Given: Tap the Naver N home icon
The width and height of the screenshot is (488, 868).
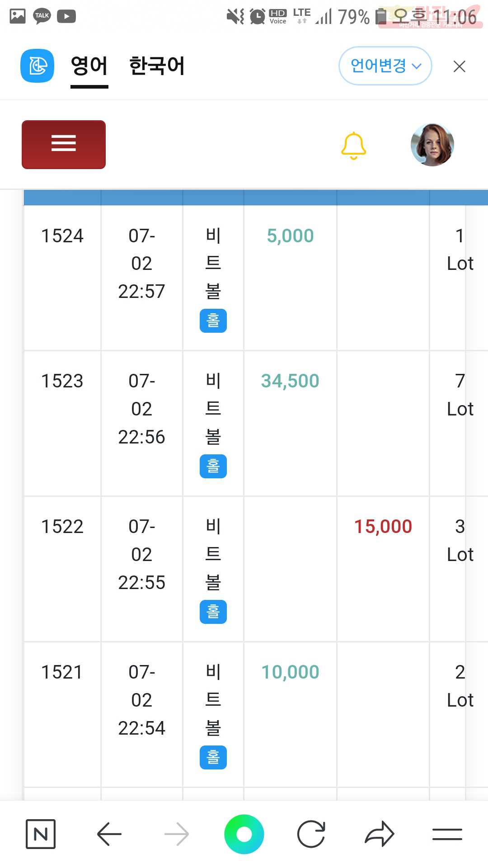Looking at the screenshot, I should click(41, 834).
